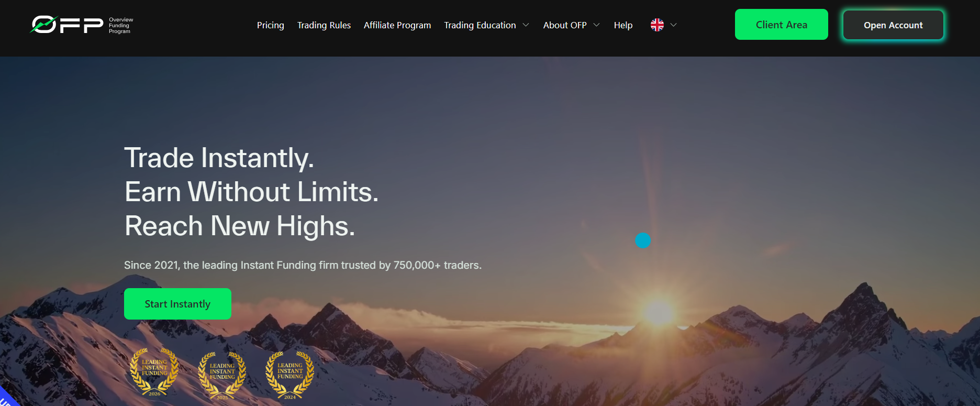Open the Affiliate Program link
Screen dimensions: 980x406
coord(397,25)
